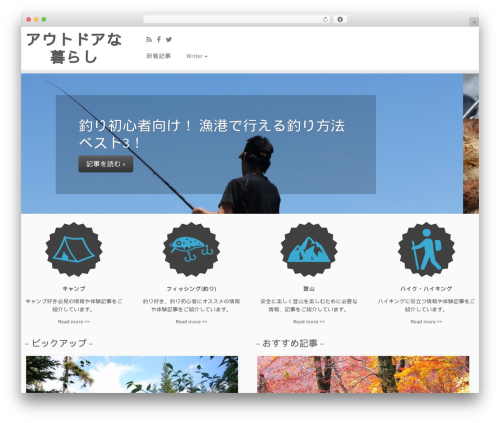The height and width of the screenshot is (423, 500).
Task: Click the browser download icon button
Action: (340, 19)
